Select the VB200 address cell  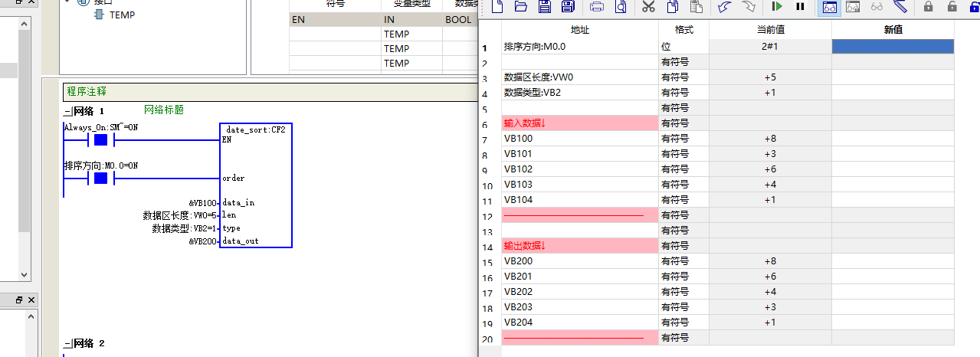click(x=580, y=261)
